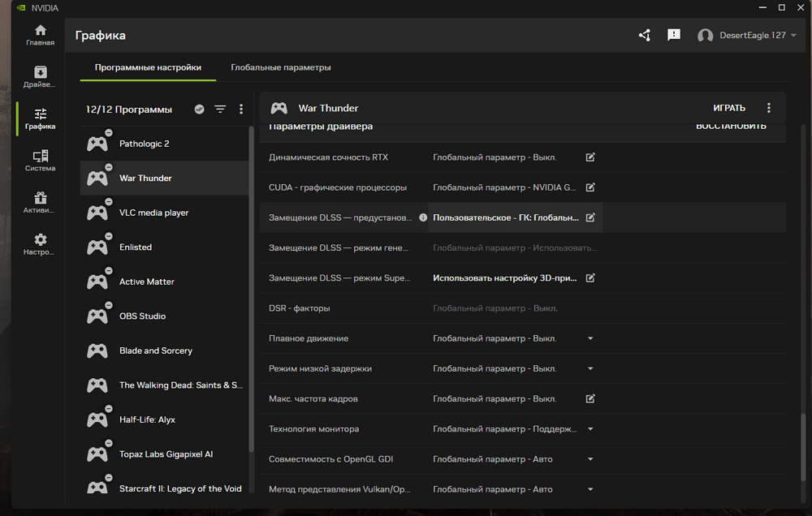
Task: Edit CUDA графические процессоры setting
Action: (590, 187)
